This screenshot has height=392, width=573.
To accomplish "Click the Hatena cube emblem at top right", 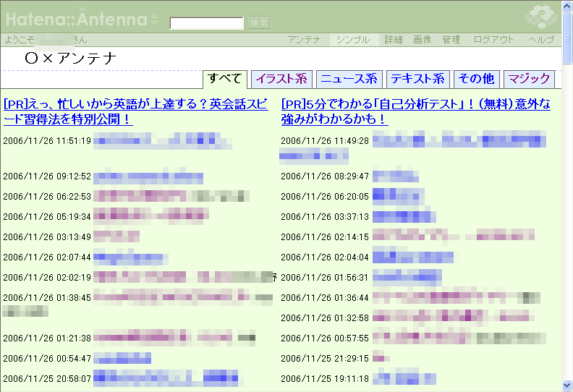I will tap(541, 15).
